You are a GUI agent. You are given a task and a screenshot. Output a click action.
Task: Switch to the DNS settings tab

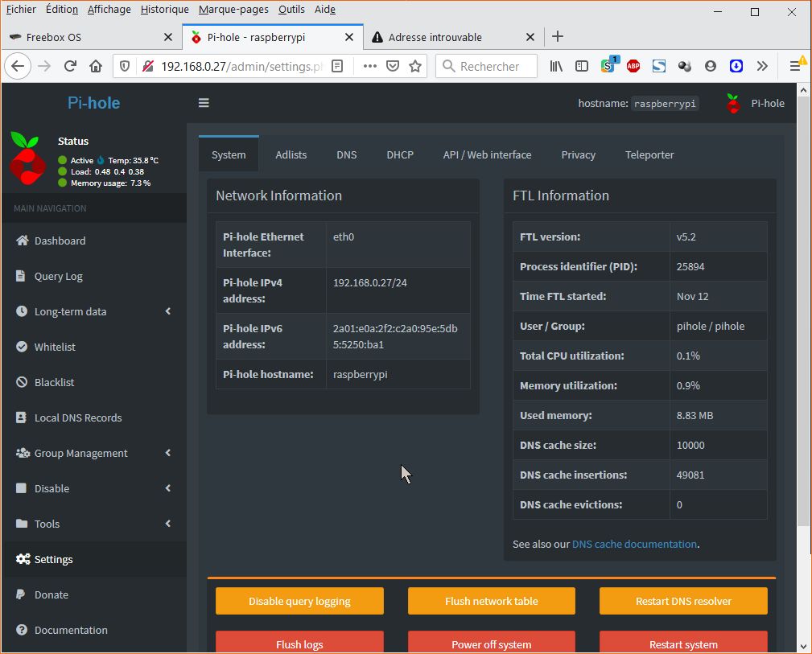point(346,154)
